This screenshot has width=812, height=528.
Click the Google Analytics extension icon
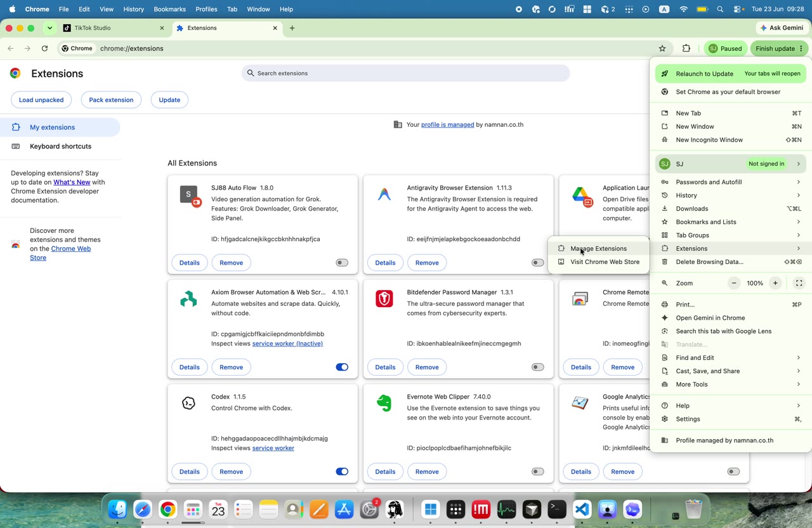[580, 403]
